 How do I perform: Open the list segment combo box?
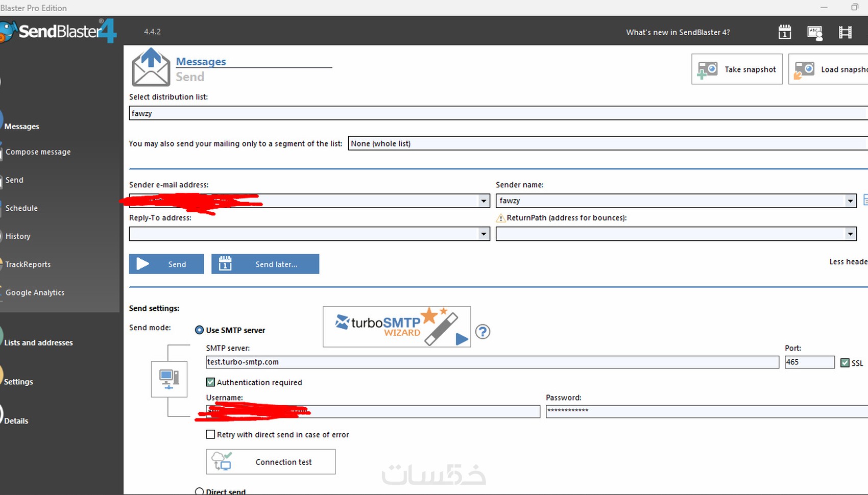click(608, 143)
